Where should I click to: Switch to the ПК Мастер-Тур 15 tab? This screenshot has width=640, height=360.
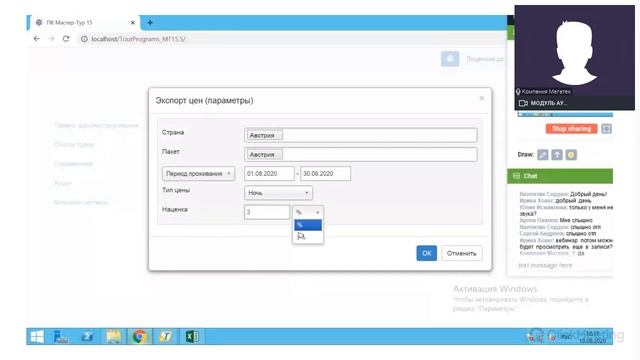click(84, 23)
